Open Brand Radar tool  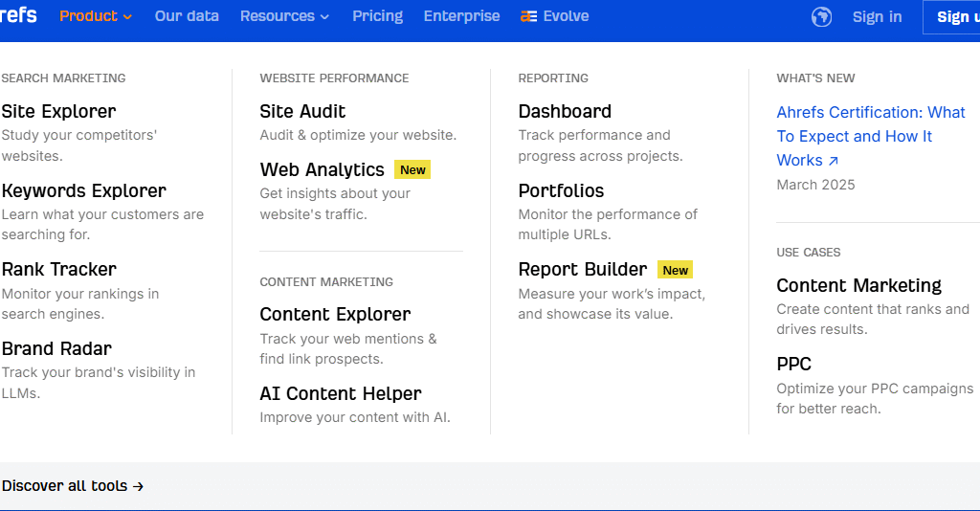pos(56,348)
